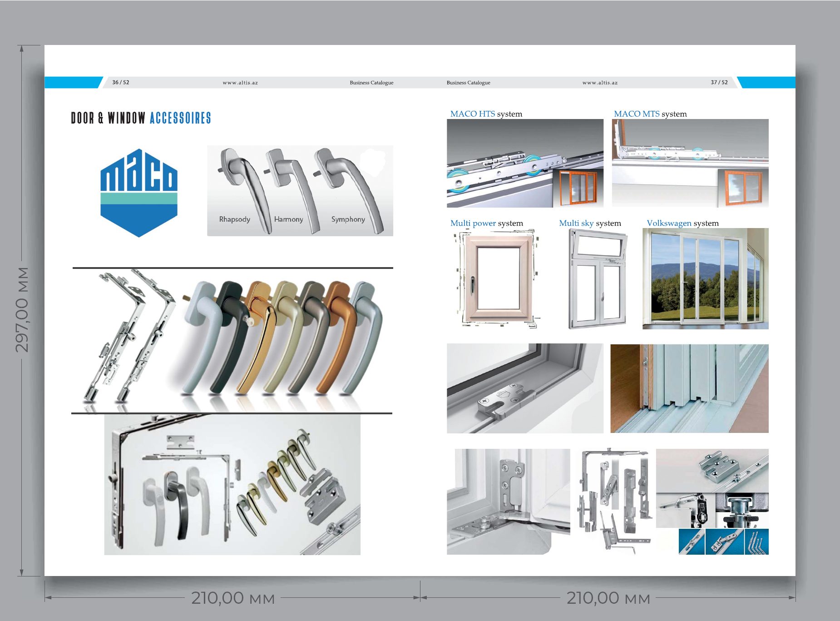Click the row of seven colored handles
This screenshot has width=840, height=621.
click(282, 338)
